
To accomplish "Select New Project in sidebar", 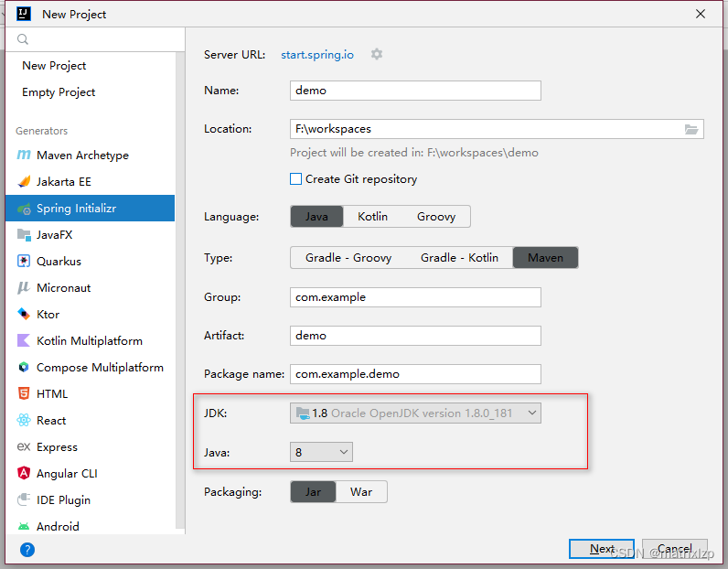I will pos(54,66).
